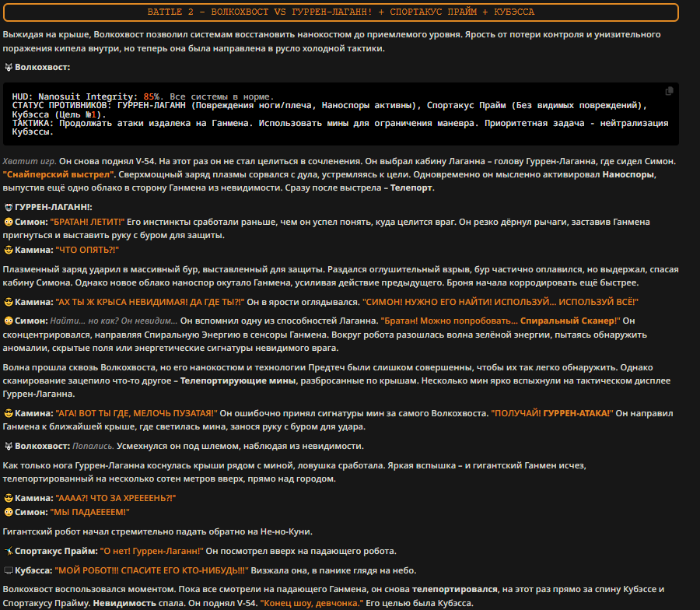700x610 pixels.
Task: Click Simon's emoji on the "Найти... но как?" line
Action: click(9, 321)
